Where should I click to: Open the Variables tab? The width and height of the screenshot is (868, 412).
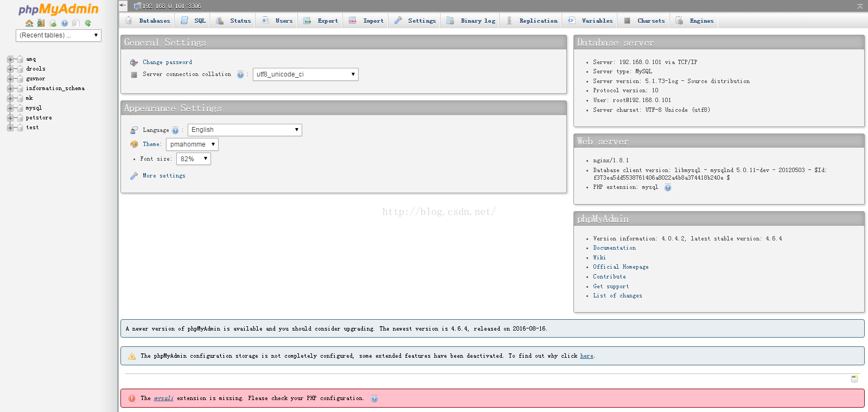click(590, 21)
